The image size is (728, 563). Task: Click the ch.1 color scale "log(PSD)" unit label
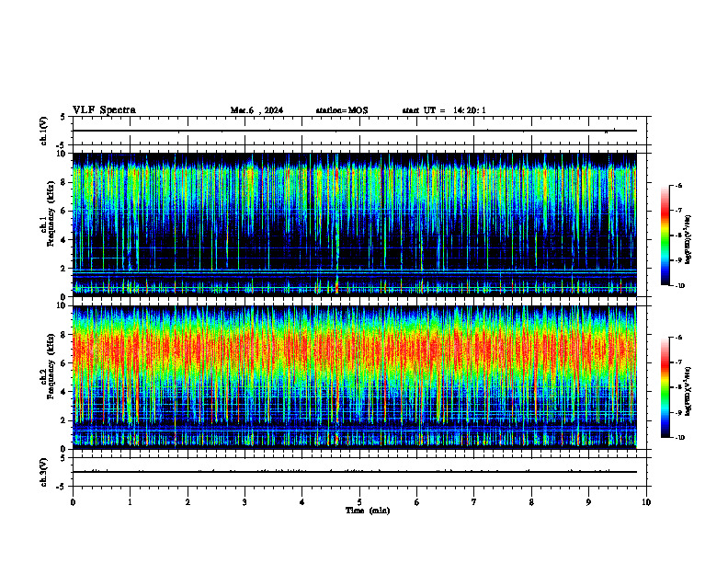pos(688,239)
